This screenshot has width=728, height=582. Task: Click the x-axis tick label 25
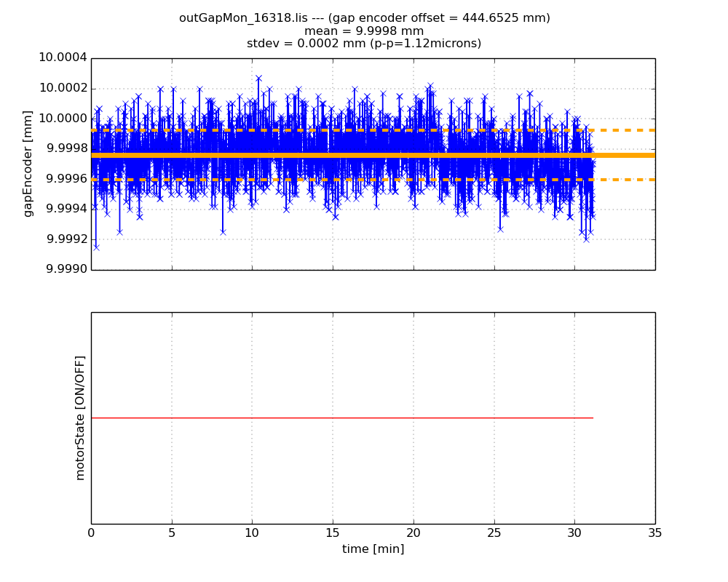coord(494,533)
